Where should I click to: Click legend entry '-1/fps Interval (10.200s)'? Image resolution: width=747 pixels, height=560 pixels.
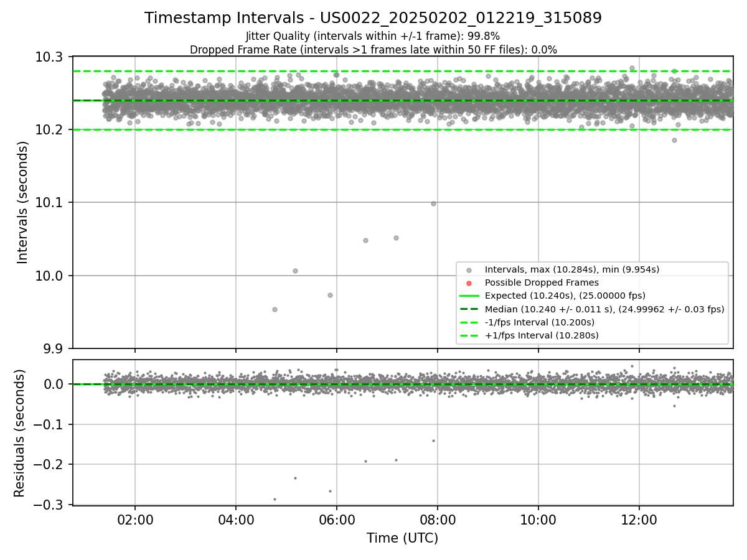(x=539, y=322)
